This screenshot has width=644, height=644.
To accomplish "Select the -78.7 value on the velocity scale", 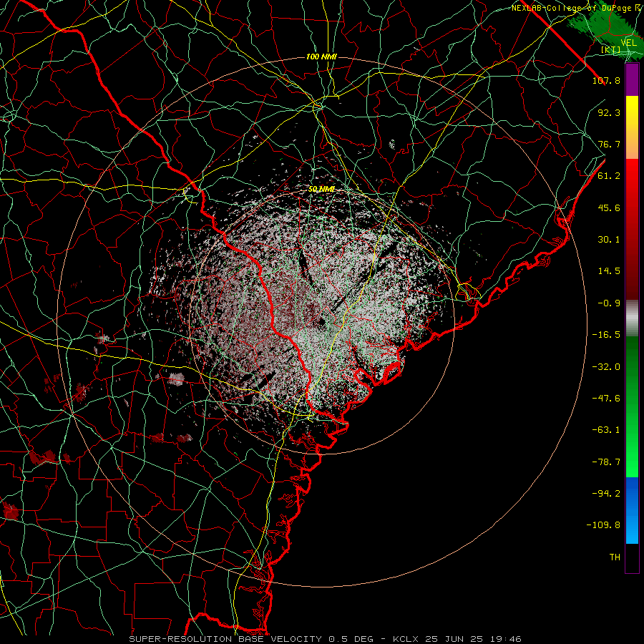I will click(606, 462).
